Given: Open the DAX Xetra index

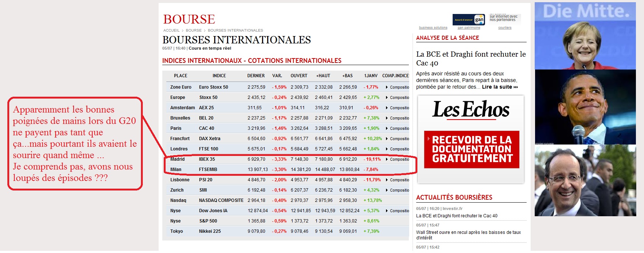Looking at the screenshot, I should tap(210, 139).
